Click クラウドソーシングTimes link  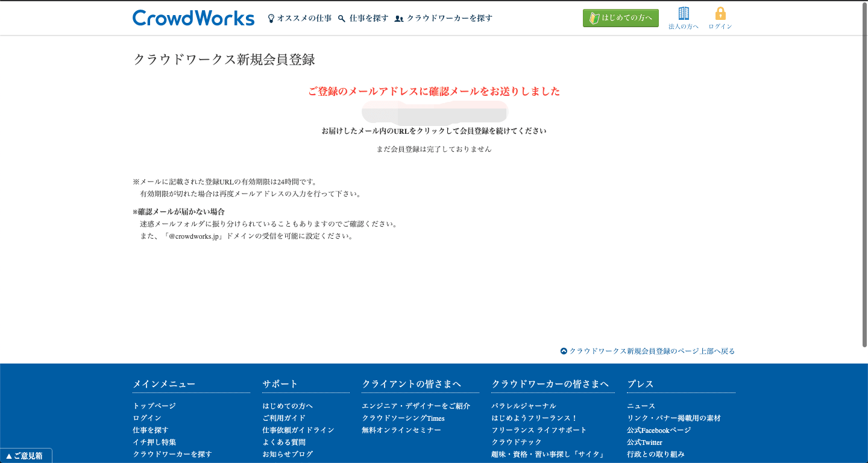click(x=403, y=418)
